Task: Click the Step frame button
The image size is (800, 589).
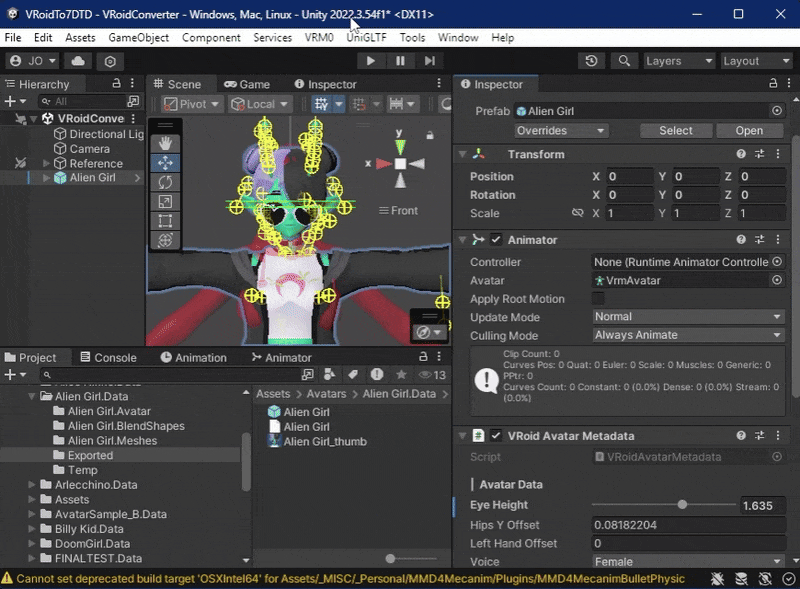Action: point(430,61)
